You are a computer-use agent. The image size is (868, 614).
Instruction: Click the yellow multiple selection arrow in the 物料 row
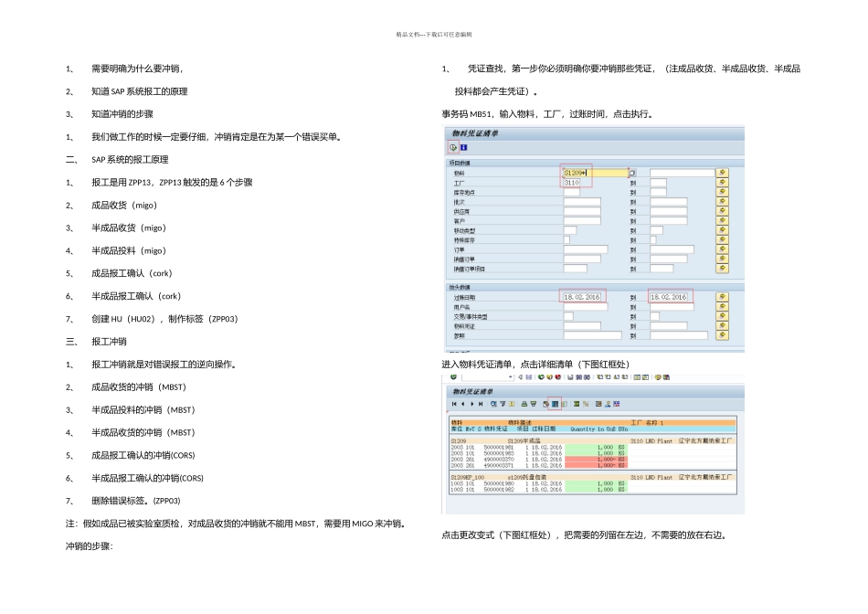coord(722,174)
